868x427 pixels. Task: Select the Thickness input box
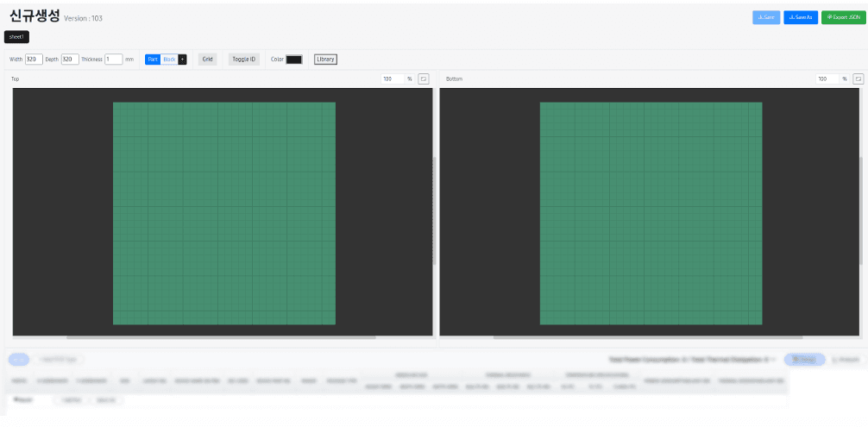[x=113, y=60]
